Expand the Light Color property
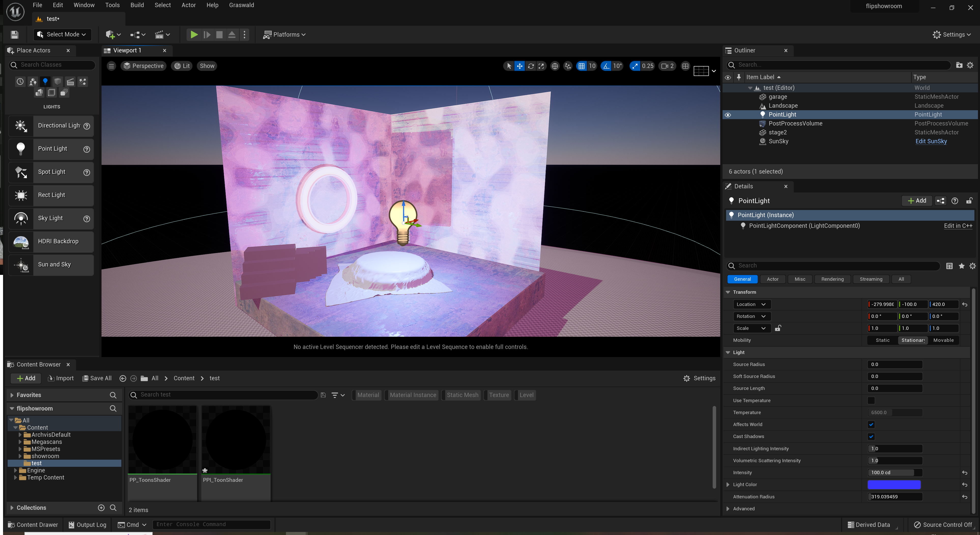Image resolution: width=980 pixels, height=535 pixels. [728, 484]
